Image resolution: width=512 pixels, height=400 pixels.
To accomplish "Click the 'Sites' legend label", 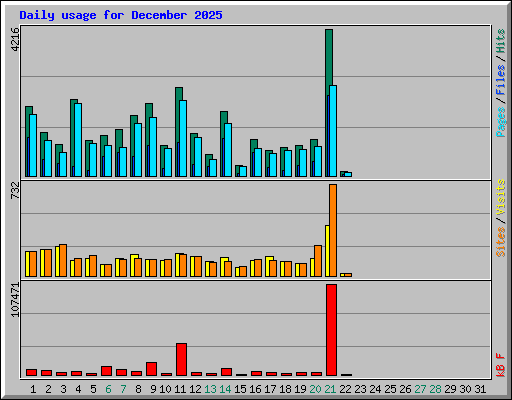I will (501, 242).
